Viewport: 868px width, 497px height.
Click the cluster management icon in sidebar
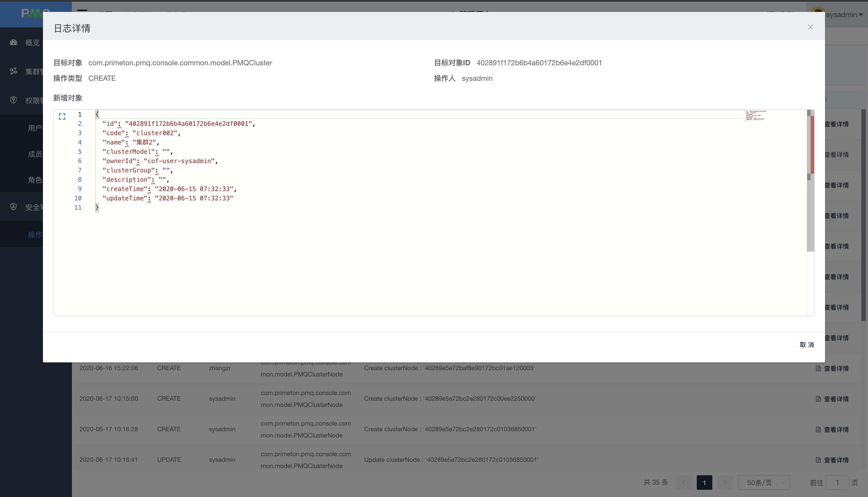click(x=13, y=71)
